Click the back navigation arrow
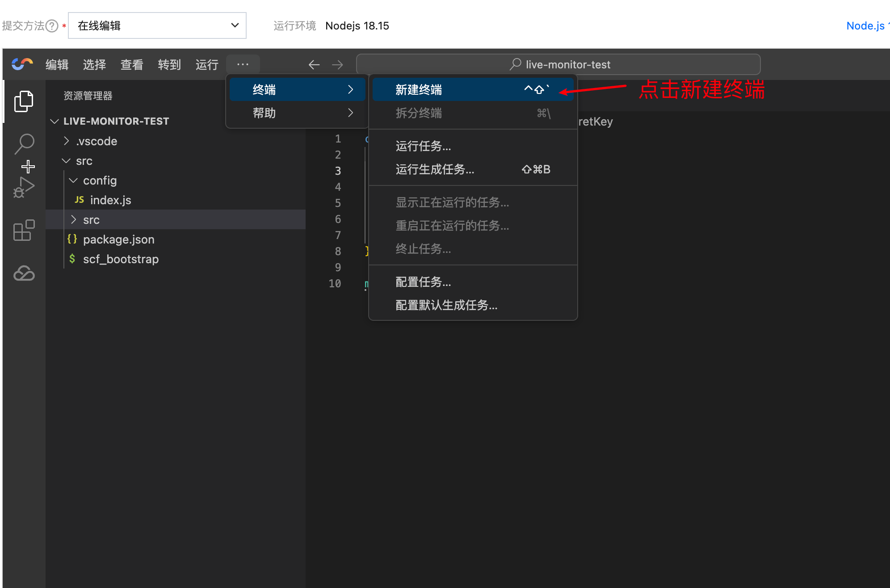This screenshot has height=588, width=890. click(314, 65)
